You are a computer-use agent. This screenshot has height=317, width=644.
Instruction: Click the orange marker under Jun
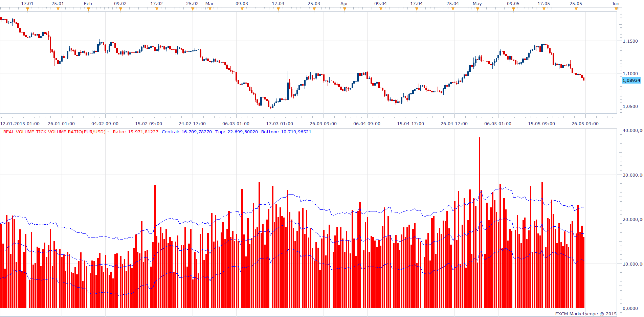coord(616,9)
